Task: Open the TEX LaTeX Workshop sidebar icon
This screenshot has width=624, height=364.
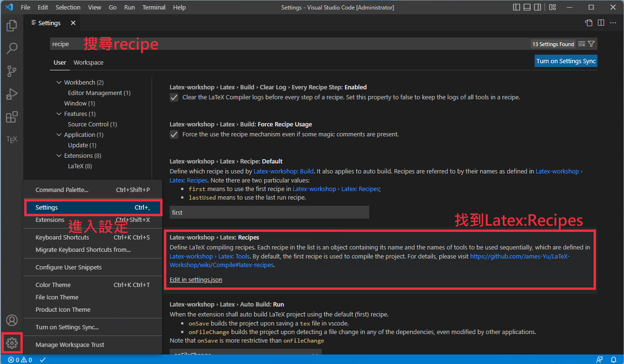Action: click(x=12, y=139)
